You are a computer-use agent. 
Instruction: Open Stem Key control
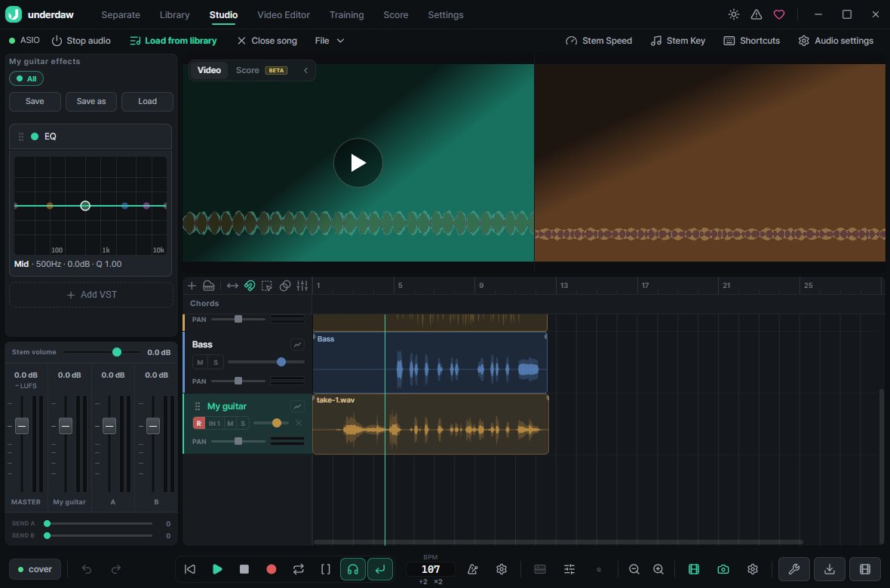pos(678,40)
